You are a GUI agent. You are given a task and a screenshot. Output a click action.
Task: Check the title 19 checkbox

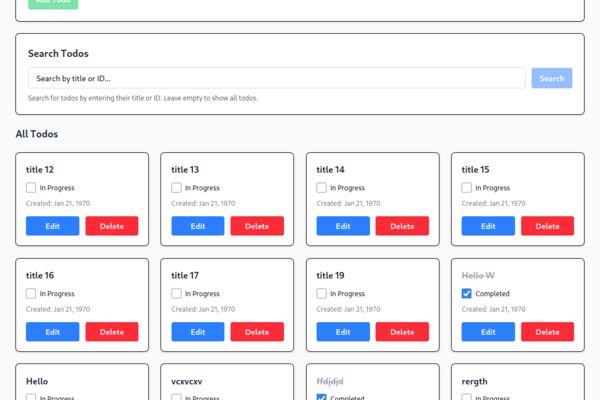pos(321,294)
